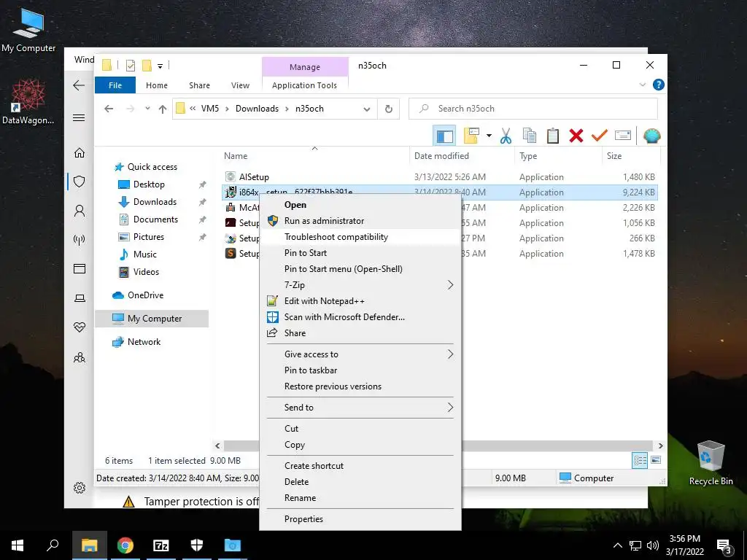Choose Create shortcut
This screenshot has width=747, height=560.
click(x=360, y=466)
